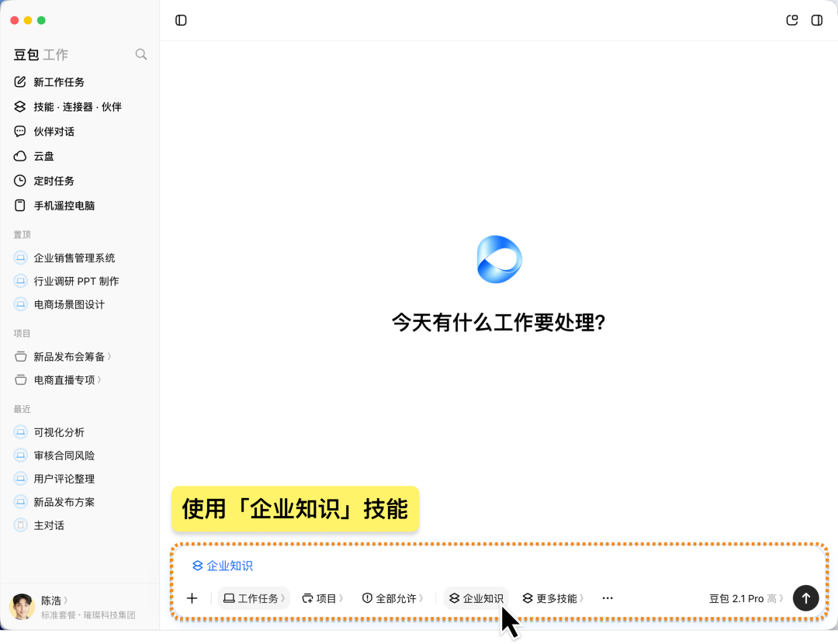Click the 可视化分析 task icon

[x=20, y=432]
